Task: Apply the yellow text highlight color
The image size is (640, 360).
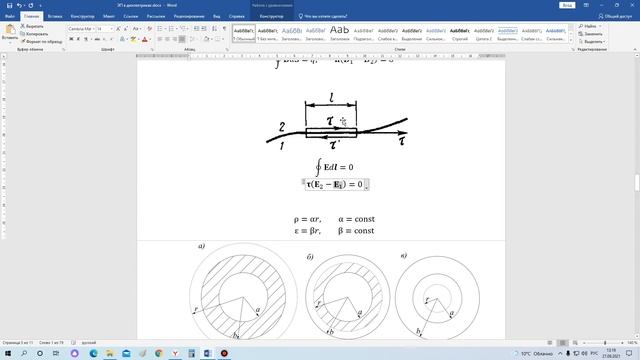Action: point(133,39)
